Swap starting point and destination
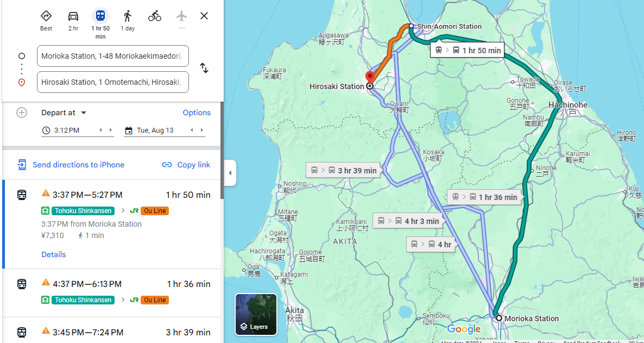This screenshot has width=644, height=343. pos(204,68)
